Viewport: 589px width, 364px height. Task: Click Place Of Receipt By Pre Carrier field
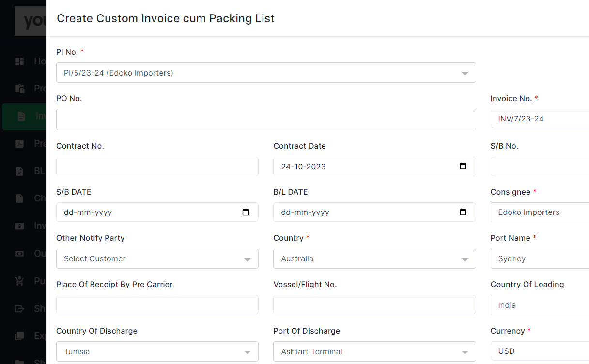coord(157,304)
